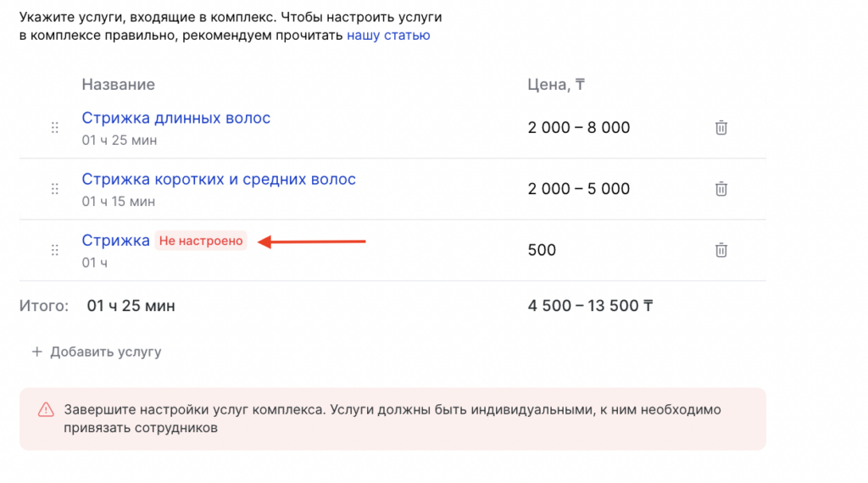Add a service with Добавить услугу
The width and height of the screenshot is (868, 483).
[97, 352]
